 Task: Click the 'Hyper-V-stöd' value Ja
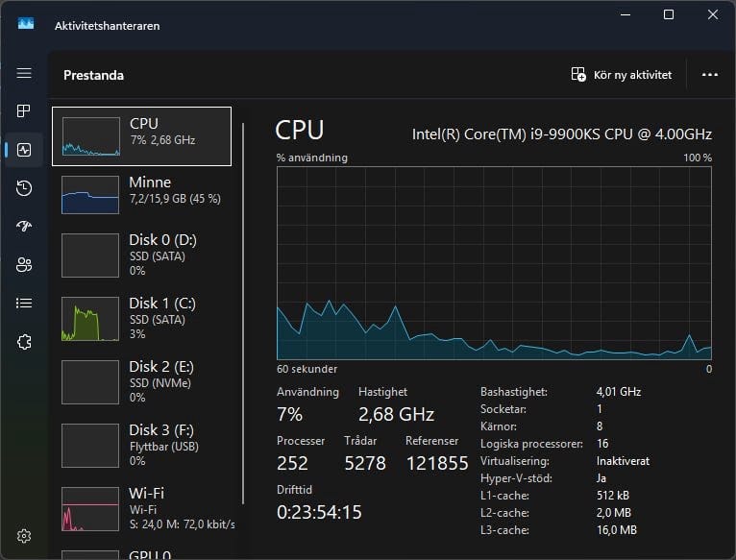(x=601, y=478)
